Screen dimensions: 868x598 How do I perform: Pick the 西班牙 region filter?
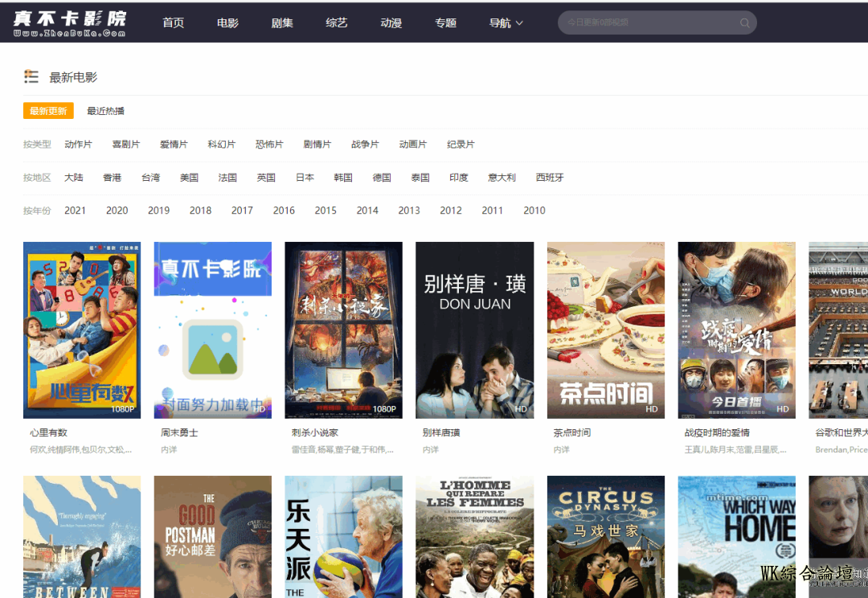[x=550, y=177]
